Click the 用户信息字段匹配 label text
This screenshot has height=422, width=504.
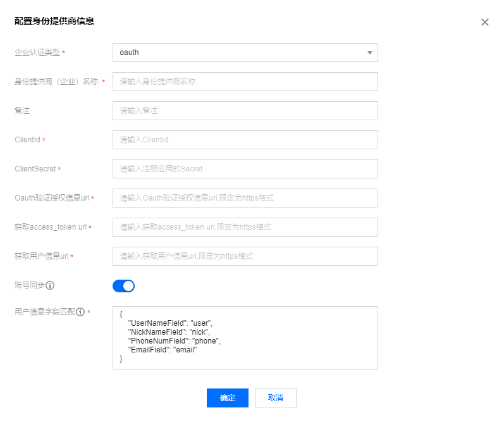pos(44,312)
